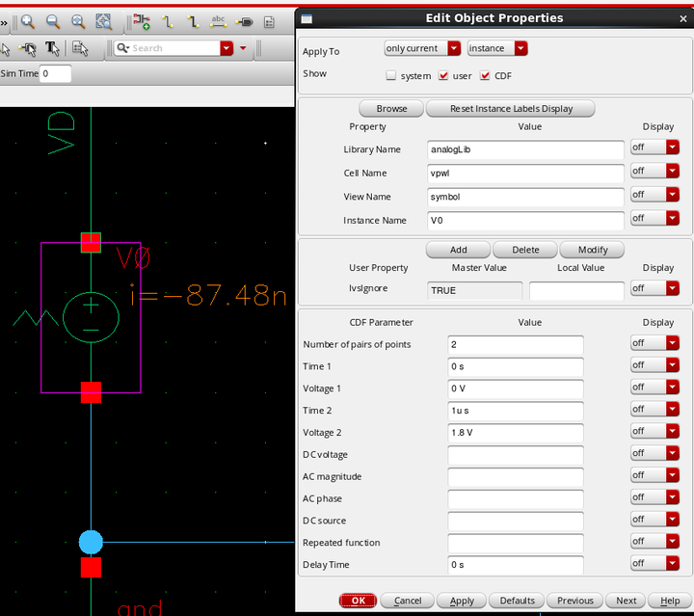Select the Create Instance toolbar icon
The image size is (694, 616).
[x=142, y=21]
